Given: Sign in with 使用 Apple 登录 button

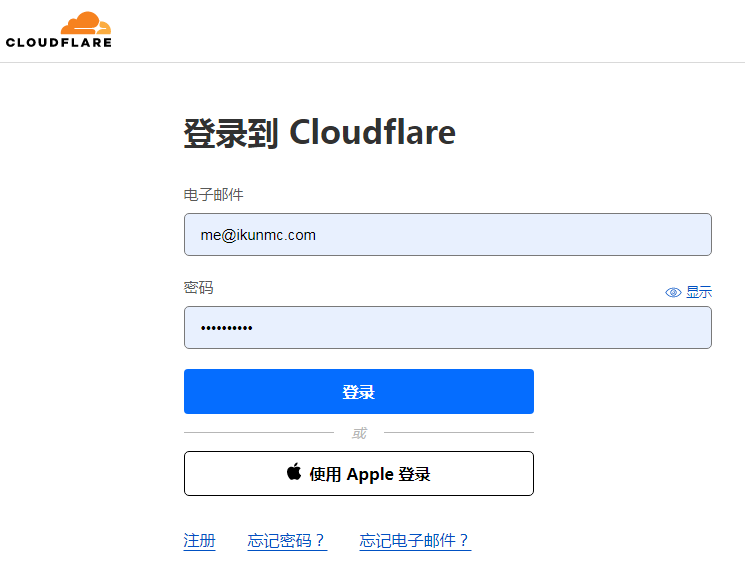Looking at the screenshot, I should click(x=358, y=473).
